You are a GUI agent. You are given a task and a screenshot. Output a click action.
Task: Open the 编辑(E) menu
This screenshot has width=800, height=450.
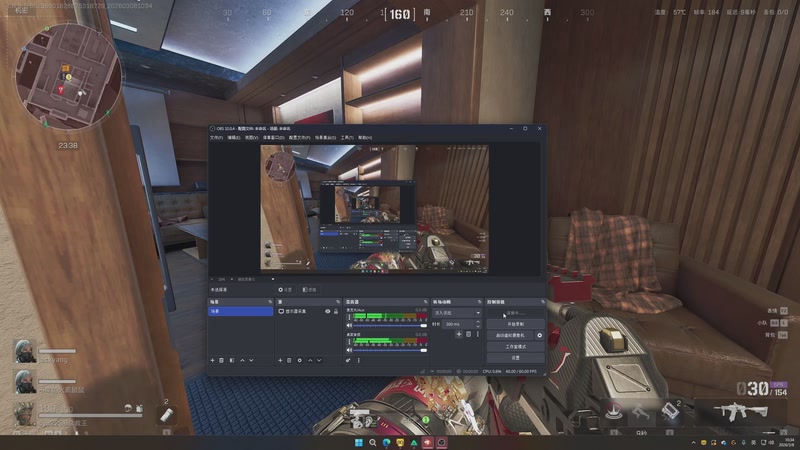tap(234, 138)
